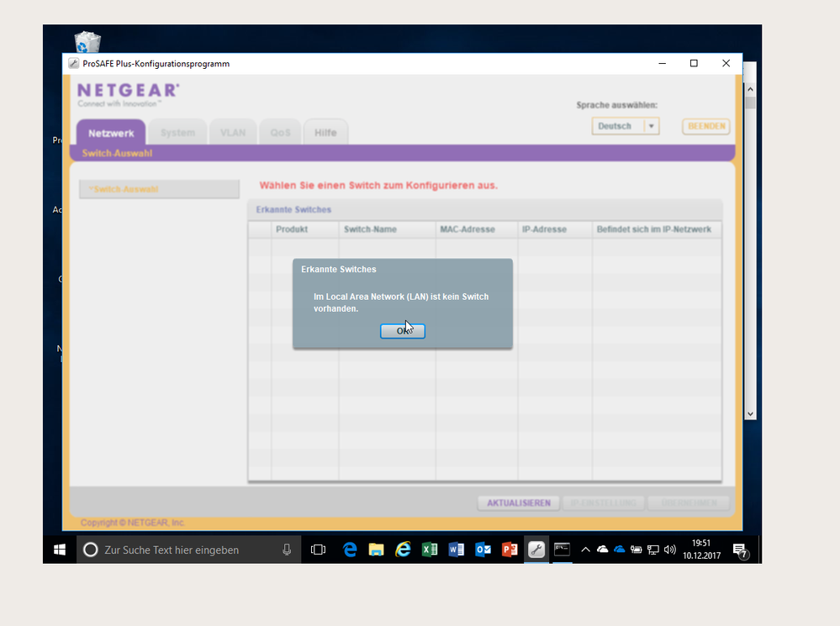
Task: Click the NETGEAR logo
Action: (x=128, y=95)
